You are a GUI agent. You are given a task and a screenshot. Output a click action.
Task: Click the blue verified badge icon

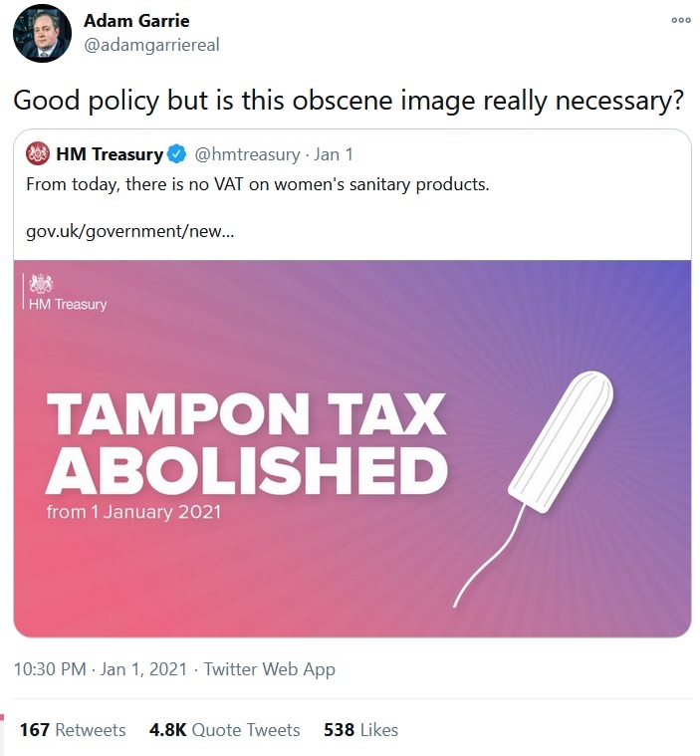176,154
